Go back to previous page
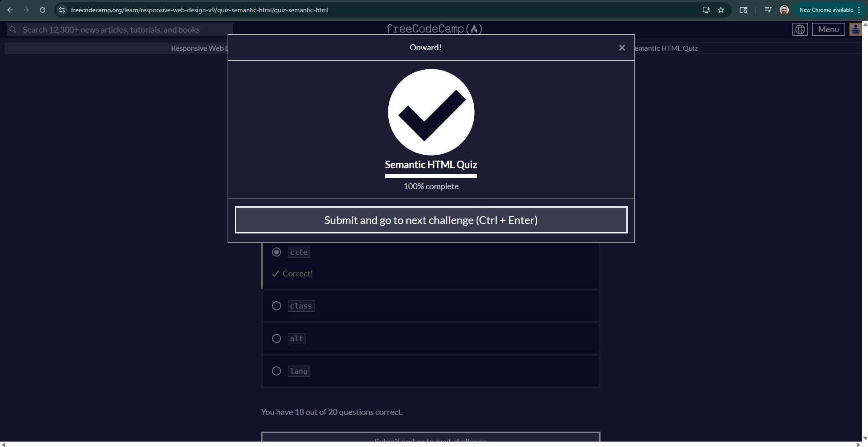868x447 pixels. (10, 10)
